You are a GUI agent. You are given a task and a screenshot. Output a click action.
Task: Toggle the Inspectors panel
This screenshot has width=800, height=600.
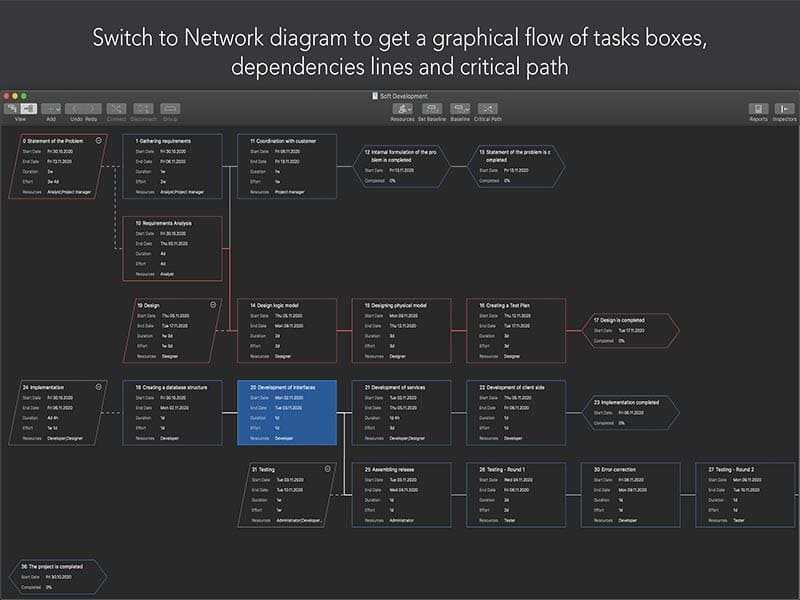coord(784,108)
